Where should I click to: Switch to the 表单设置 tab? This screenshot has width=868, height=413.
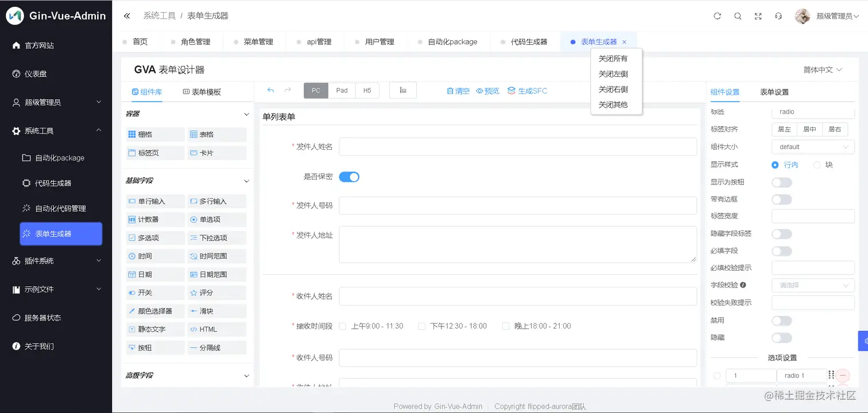(774, 92)
